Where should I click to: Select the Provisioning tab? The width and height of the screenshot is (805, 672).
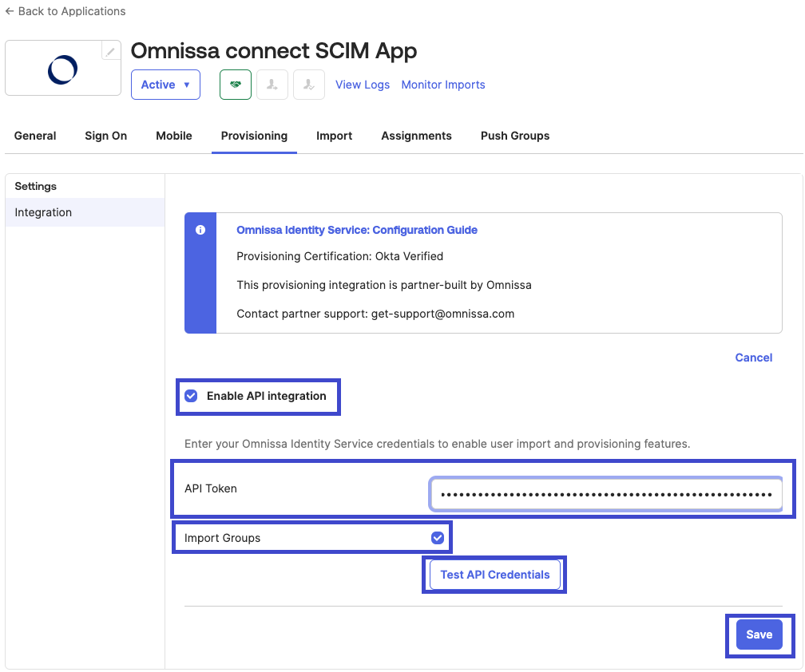(x=254, y=136)
